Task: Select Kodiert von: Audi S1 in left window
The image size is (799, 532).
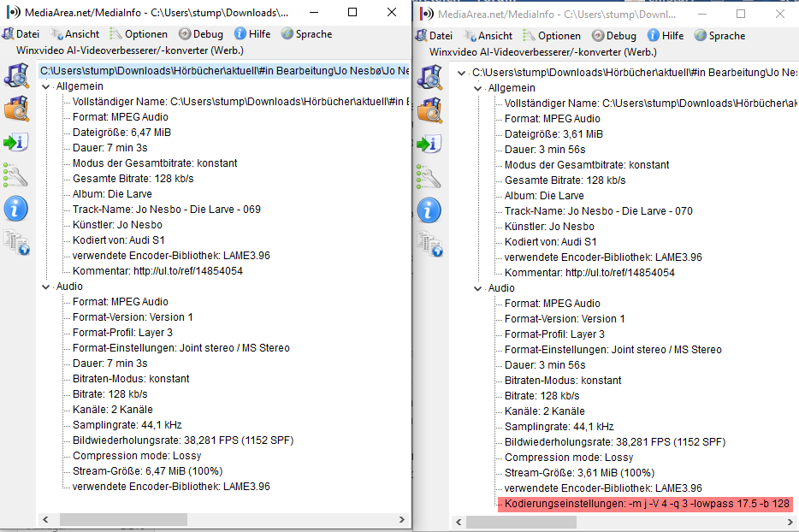Action: coord(119,240)
